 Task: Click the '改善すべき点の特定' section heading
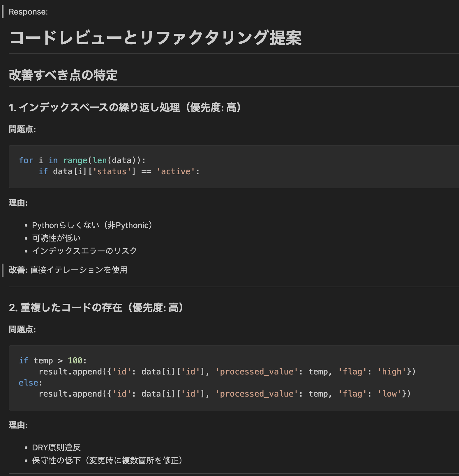63,75
